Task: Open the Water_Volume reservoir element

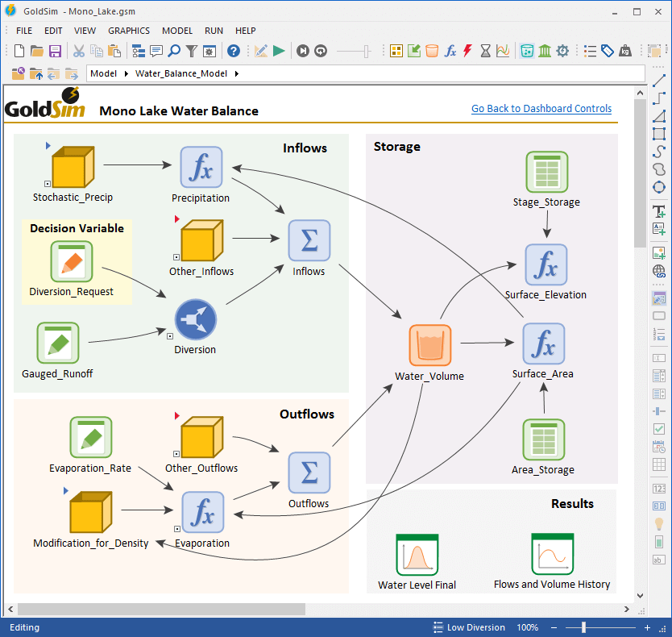Action: 429,345
